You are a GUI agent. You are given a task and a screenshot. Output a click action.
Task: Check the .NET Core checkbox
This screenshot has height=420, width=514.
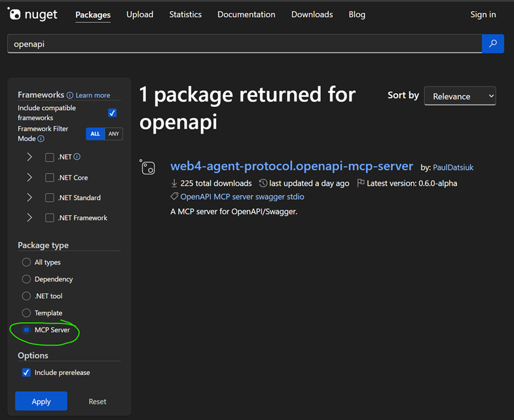pyautogui.click(x=50, y=178)
